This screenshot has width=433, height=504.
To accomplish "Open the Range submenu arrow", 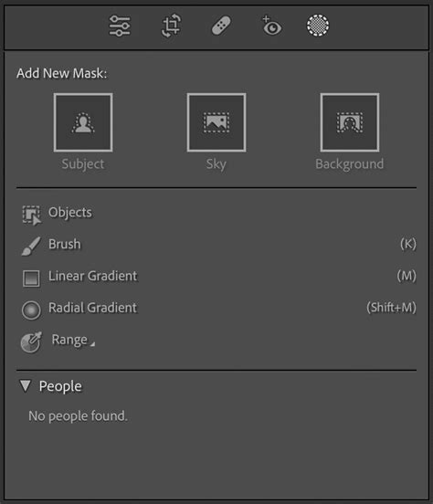I will coord(92,344).
